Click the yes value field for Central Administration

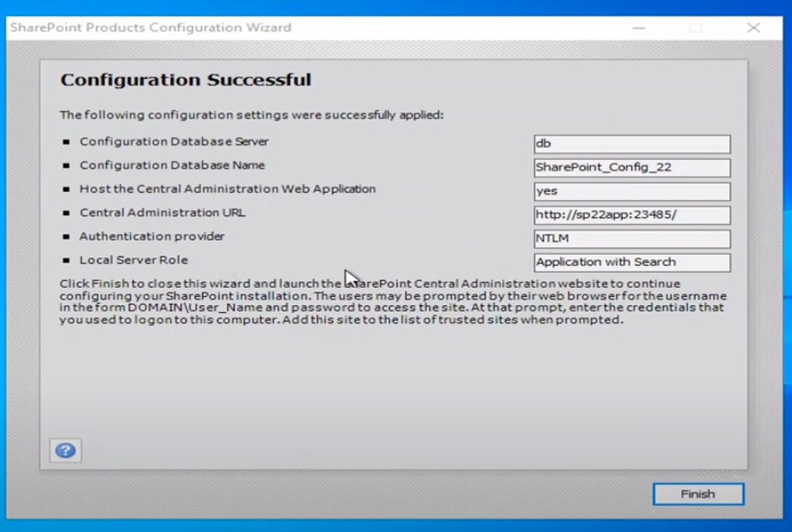pyautogui.click(x=631, y=190)
